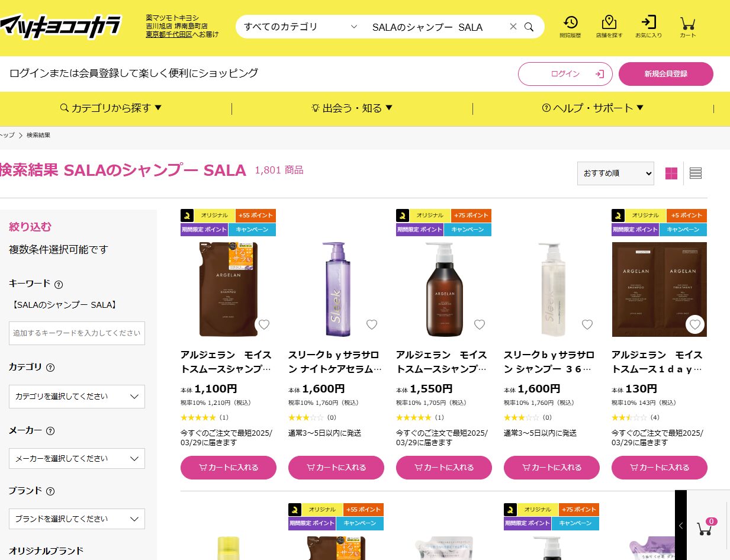The width and height of the screenshot is (730, 560).
Task: Open アルジェラン モイストスムース1day title
Action: pos(658,362)
